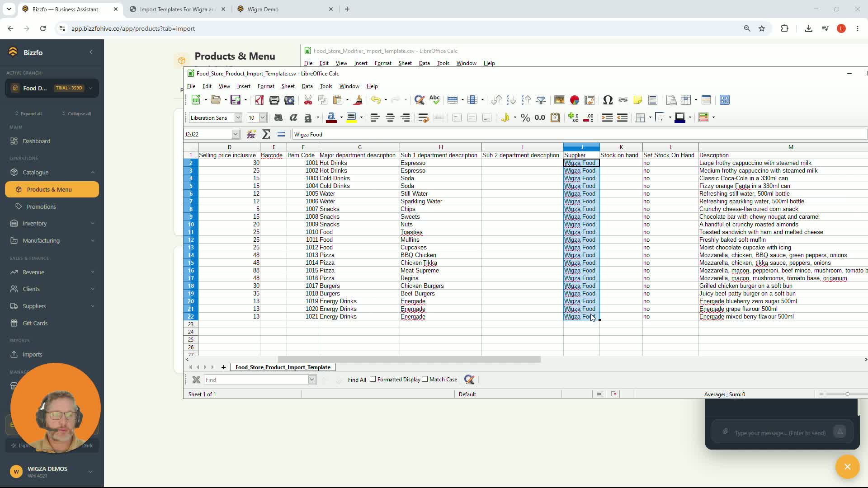This screenshot has height=488, width=868.
Task: Select the Food_Store_Product_Import_Template sheet tab
Action: point(283,367)
